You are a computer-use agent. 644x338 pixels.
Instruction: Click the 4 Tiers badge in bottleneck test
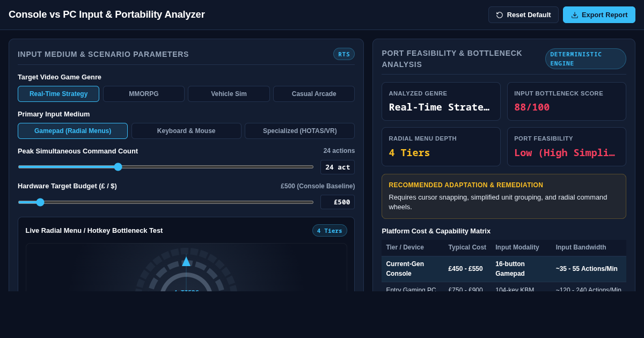pos(330,231)
